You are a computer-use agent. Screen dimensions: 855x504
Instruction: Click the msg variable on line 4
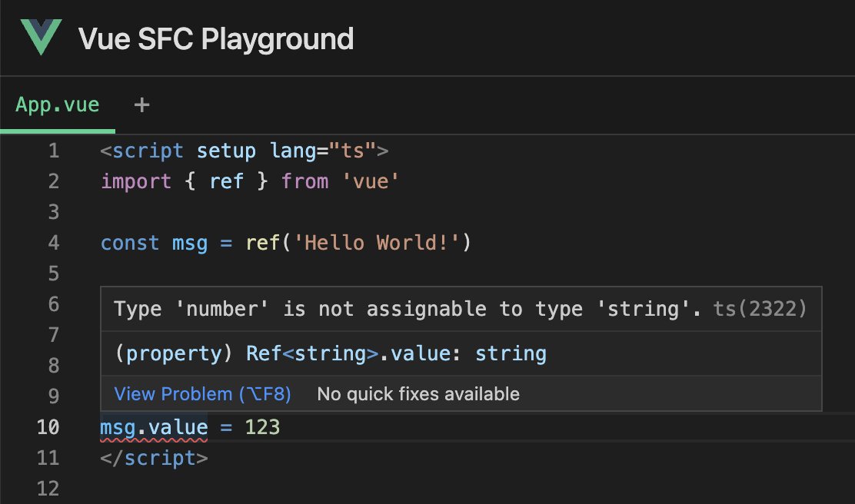coord(190,243)
